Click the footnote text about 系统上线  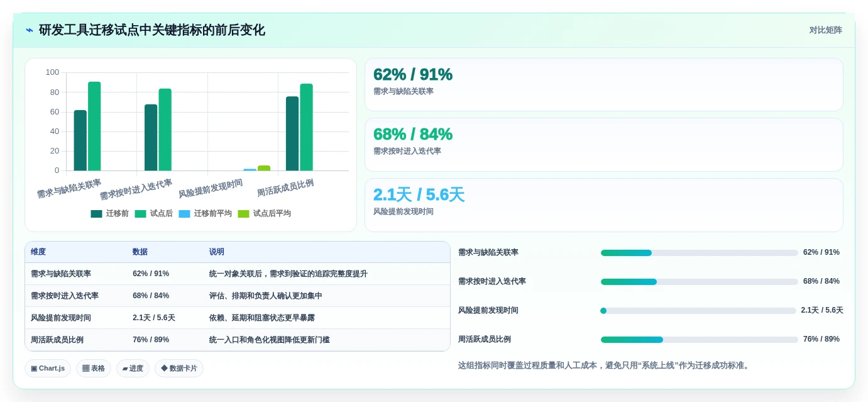(x=605, y=366)
